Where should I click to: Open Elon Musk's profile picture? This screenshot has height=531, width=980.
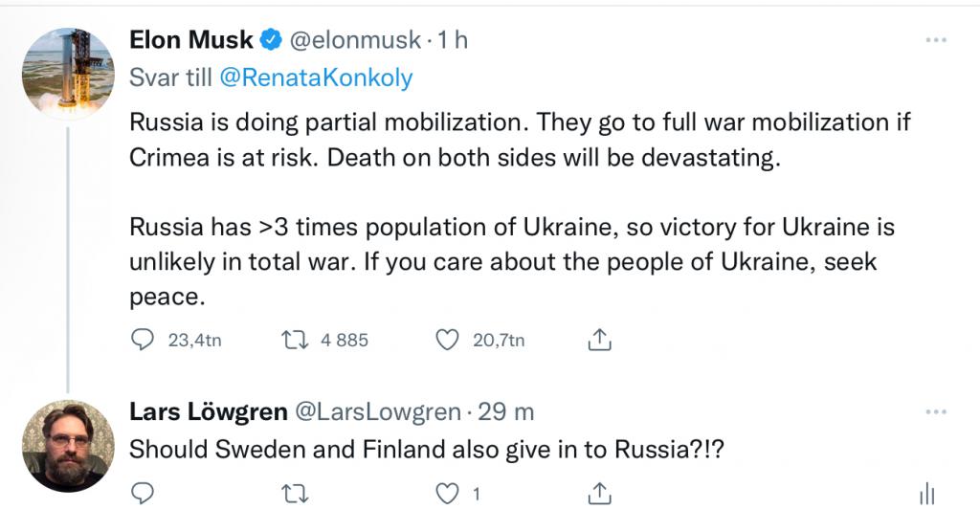pos(67,72)
